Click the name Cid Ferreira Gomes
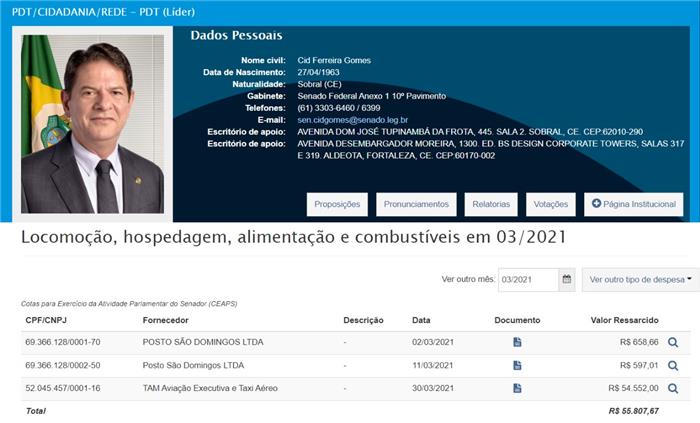 point(334,60)
